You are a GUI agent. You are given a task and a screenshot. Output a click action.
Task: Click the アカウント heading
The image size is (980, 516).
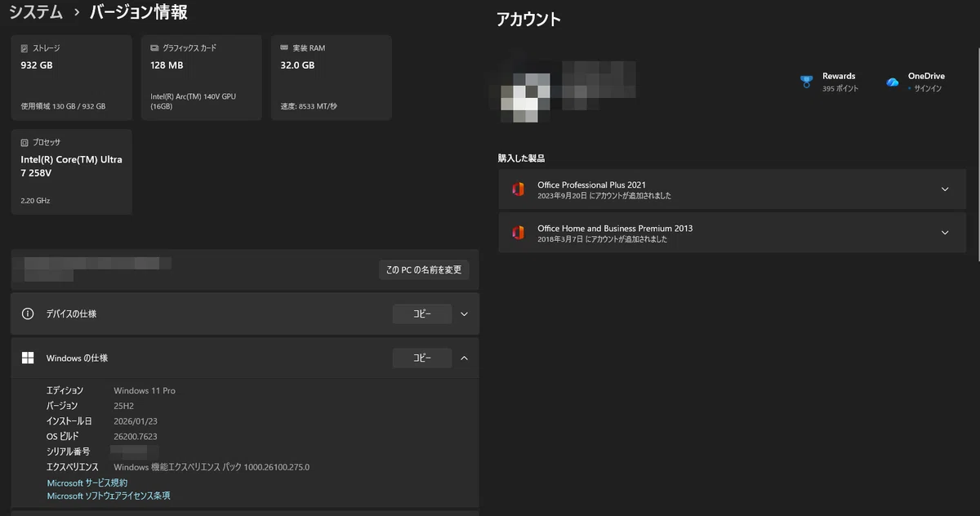coord(528,19)
